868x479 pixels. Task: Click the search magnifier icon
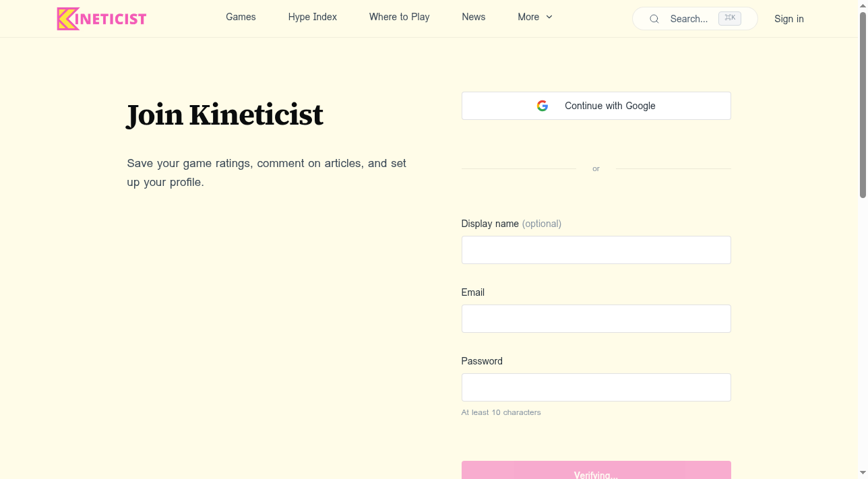[654, 19]
